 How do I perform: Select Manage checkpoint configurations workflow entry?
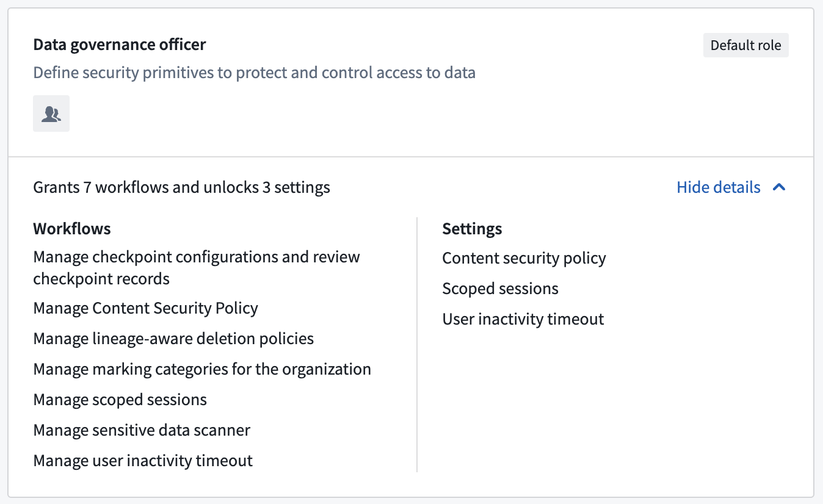(197, 268)
